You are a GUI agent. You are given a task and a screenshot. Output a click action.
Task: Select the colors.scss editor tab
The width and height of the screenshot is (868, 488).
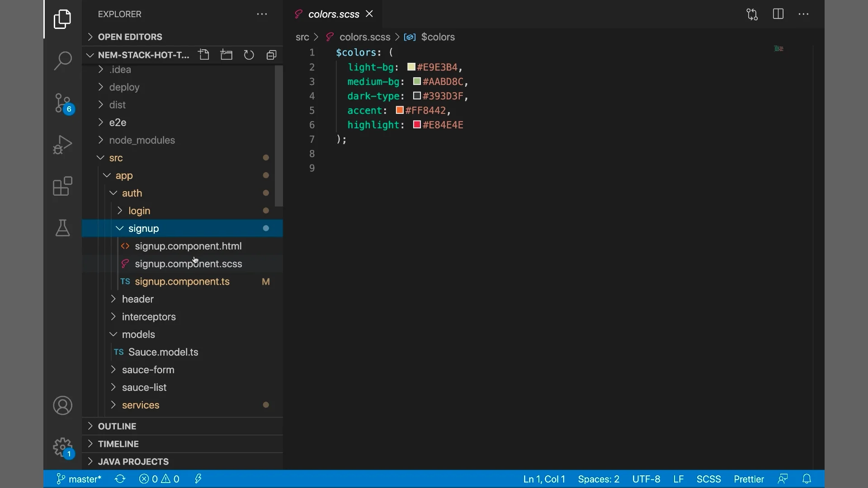point(333,14)
